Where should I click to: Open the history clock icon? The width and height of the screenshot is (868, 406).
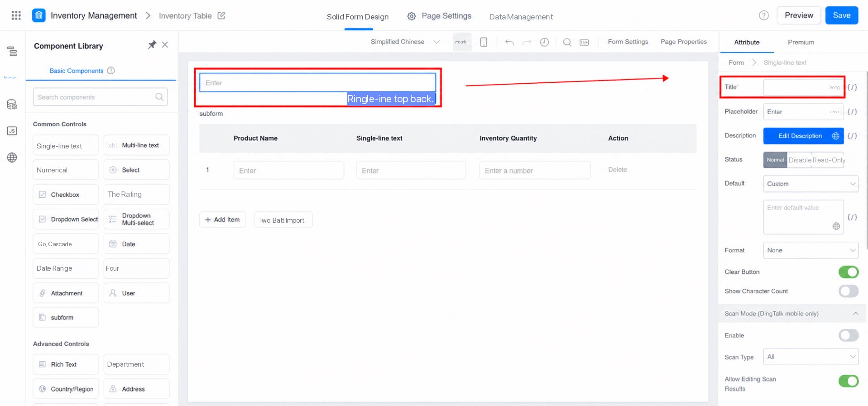(544, 42)
